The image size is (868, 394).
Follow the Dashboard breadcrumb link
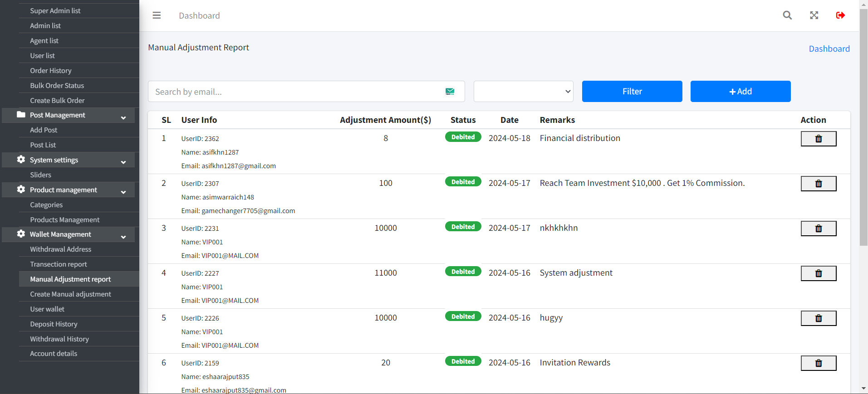click(x=829, y=49)
